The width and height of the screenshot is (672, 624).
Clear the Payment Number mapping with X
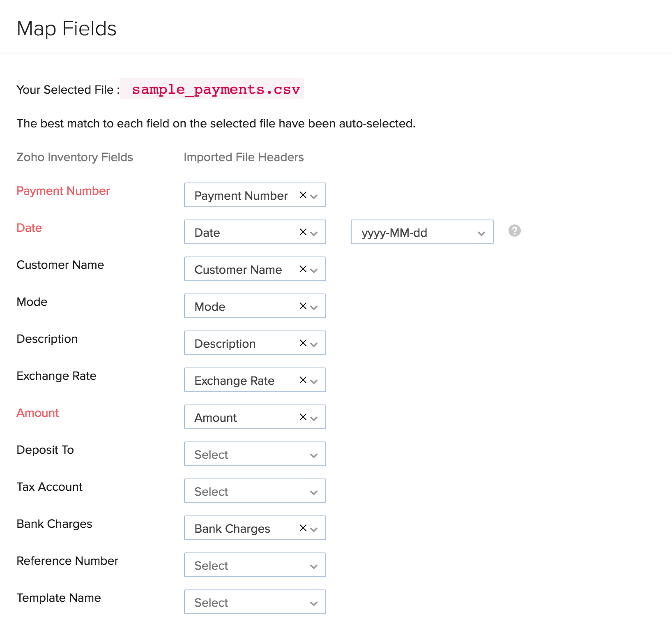(303, 195)
